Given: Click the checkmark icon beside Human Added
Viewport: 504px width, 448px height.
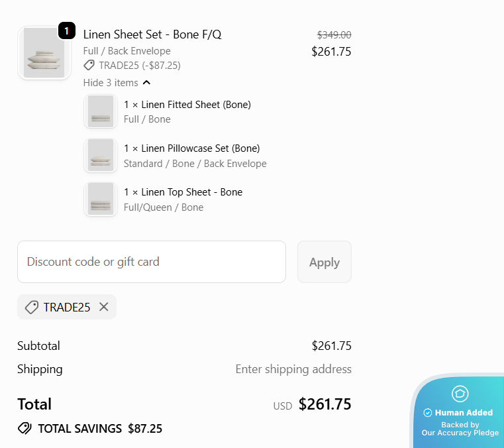Looking at the screenshot, I should tap(428, 413).
